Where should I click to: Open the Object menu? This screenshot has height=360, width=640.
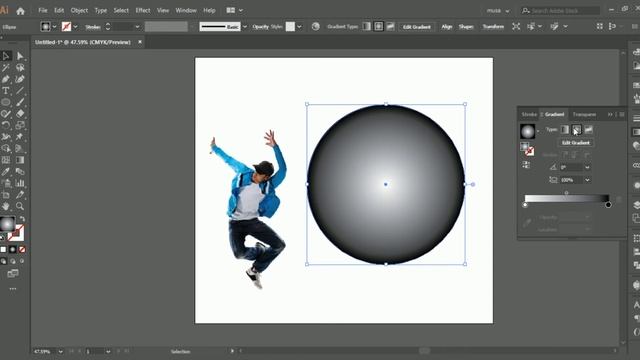(79, 10)
